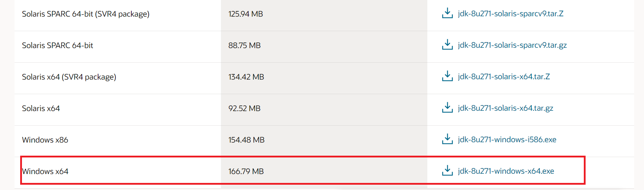
Task: Click download icon for windows-i586.exe
Action: (447, 139)
